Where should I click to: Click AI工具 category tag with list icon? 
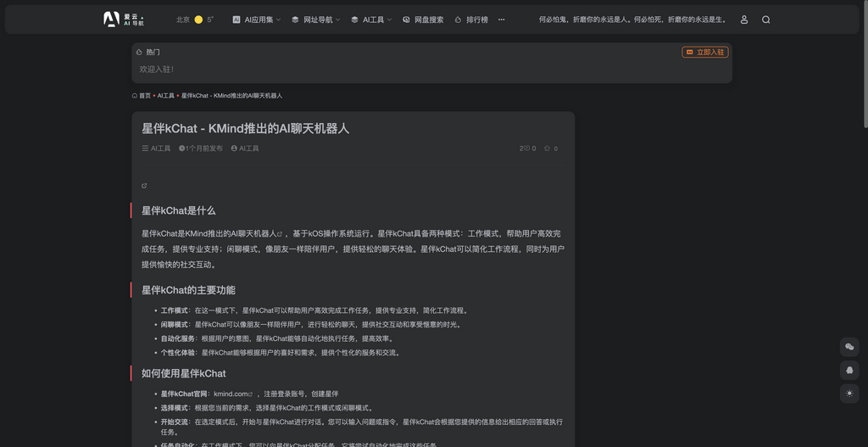[x=156, y=148]
